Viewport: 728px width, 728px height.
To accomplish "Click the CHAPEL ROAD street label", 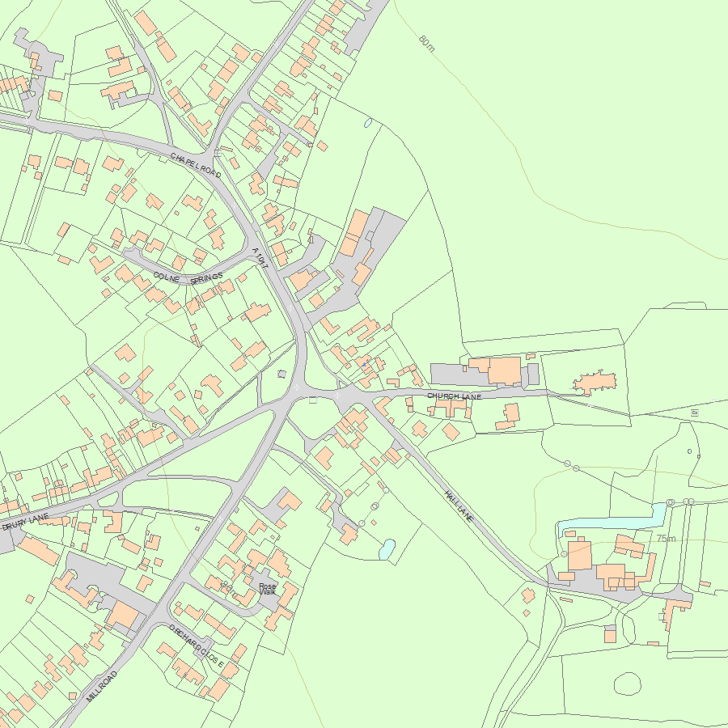I will 196,165.
